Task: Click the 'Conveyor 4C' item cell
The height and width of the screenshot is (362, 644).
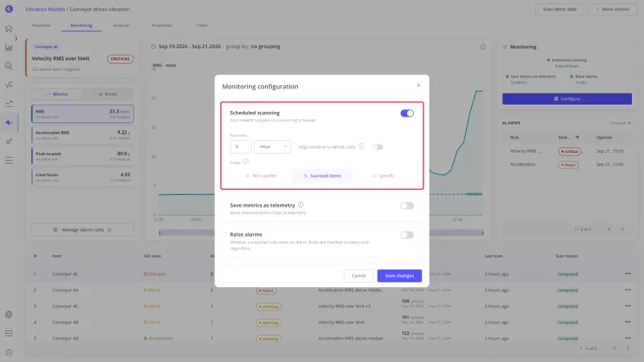Action: pyautogui.click(x=65, y=306)
